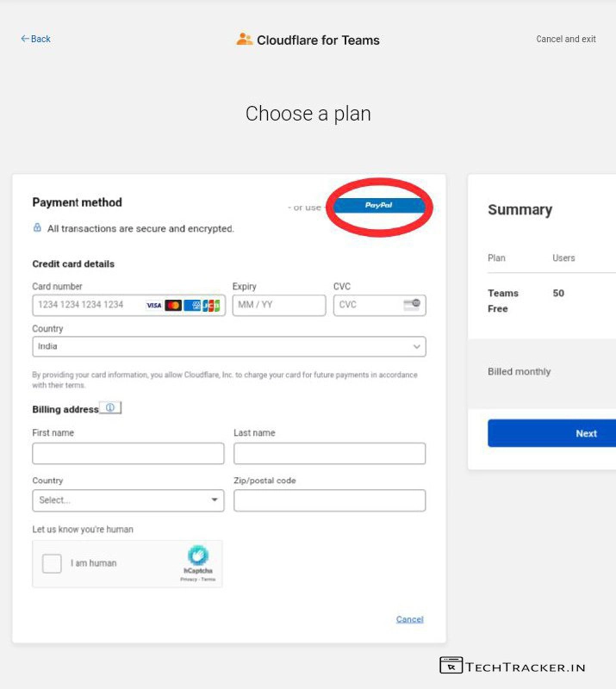The height and width of the screenshot is (689, 616).
Task: Click the billing address info icon
Action: coord(110,408)
